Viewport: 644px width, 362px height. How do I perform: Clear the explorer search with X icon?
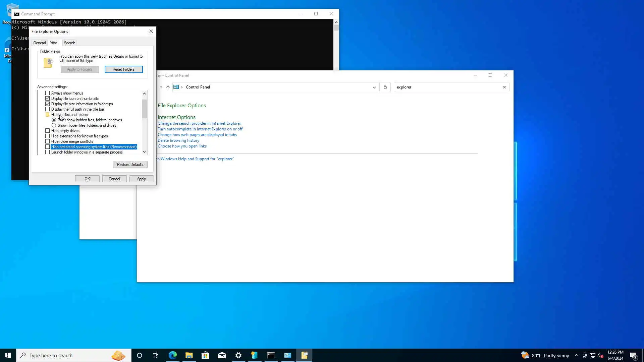tap(504, 87)
